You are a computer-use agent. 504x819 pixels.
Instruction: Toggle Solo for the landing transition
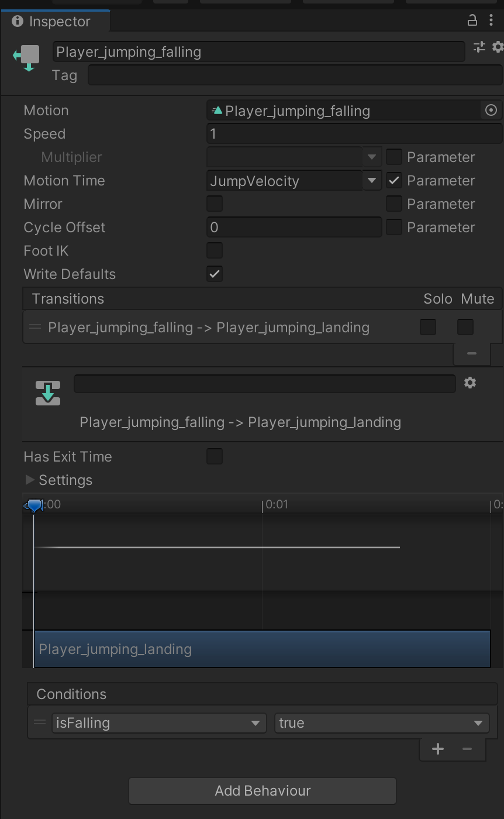click(428, 327)
